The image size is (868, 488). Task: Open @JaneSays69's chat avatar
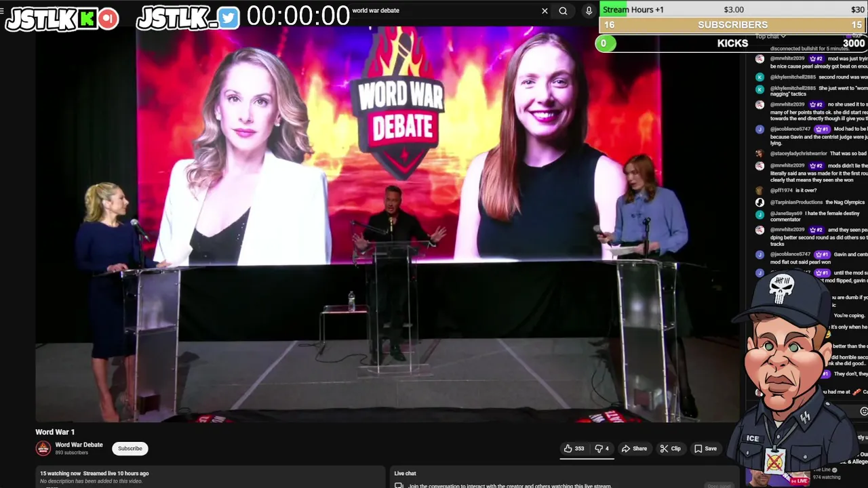(759, 214)
